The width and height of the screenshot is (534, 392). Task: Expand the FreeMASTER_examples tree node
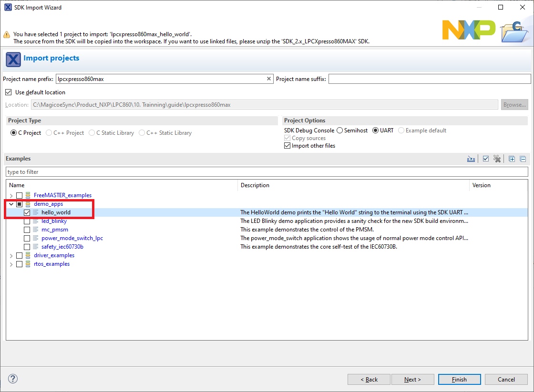click(x=11, y=195)
